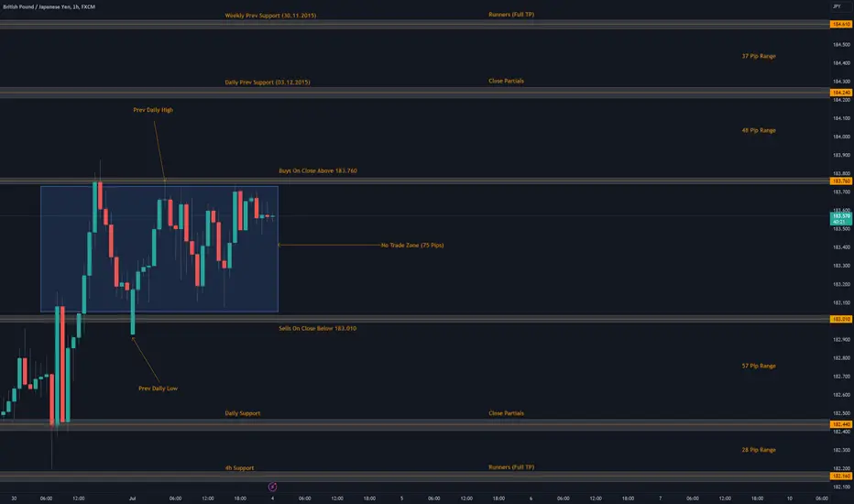Click the British Pound / Japanese Yen chart title
Screen dimensions: 854x504
coord(49,7)
